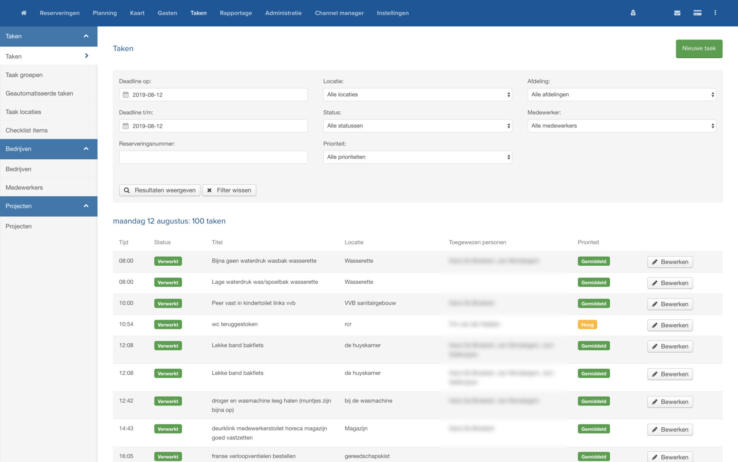Open the Locatie dropdown
Viewport: 738px width, 462px height.
point(417,95)
